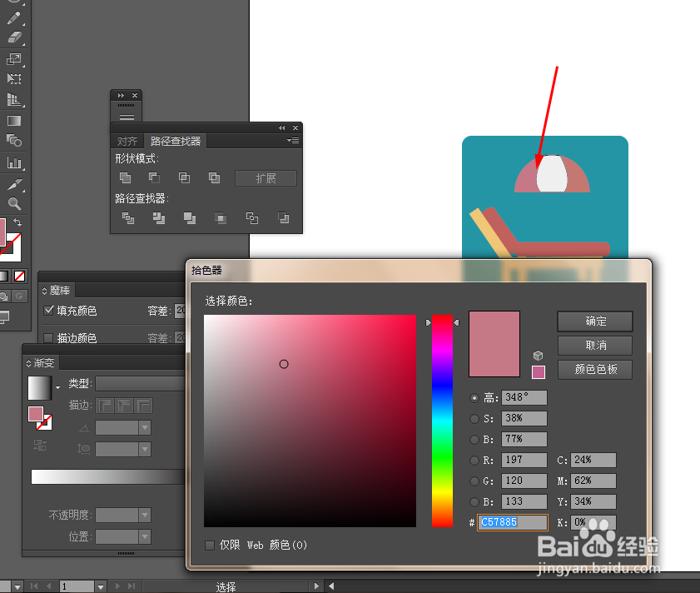The height and width of the screenshot is (593, 700).
Task: Click the Crop pathfinder icon
Action: [x=220, y=218]
